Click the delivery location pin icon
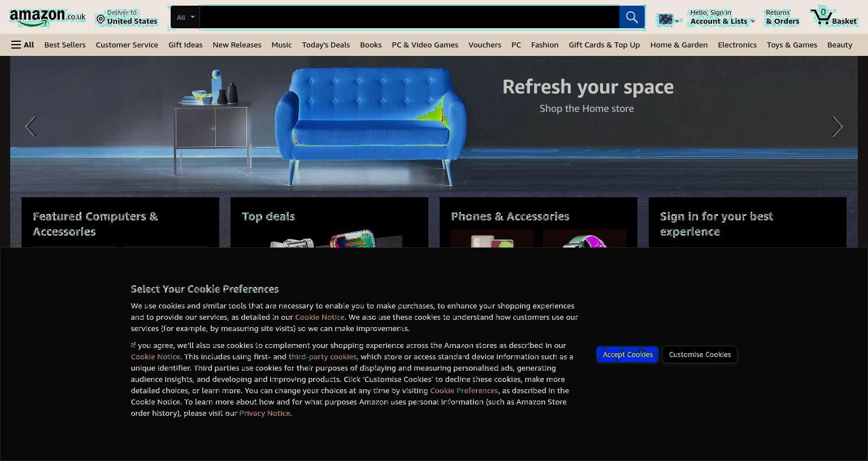This screenshot has width=868, height=461. [101, 20]
